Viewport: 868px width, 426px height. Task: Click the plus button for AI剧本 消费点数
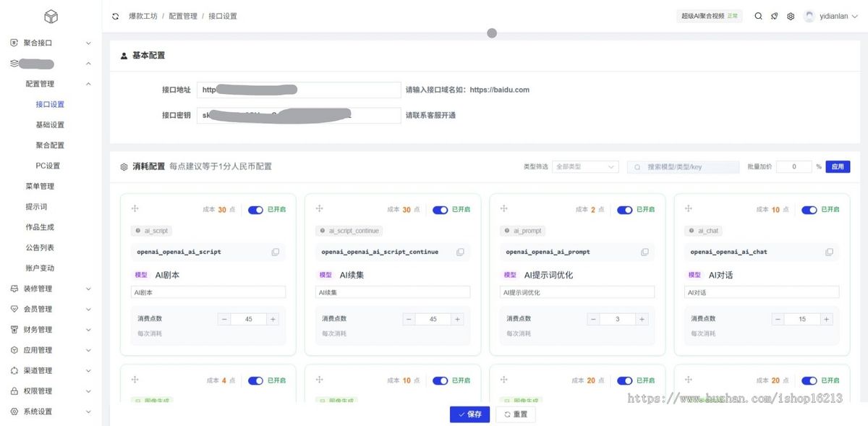pyautogui.click(x=273, y=319)
